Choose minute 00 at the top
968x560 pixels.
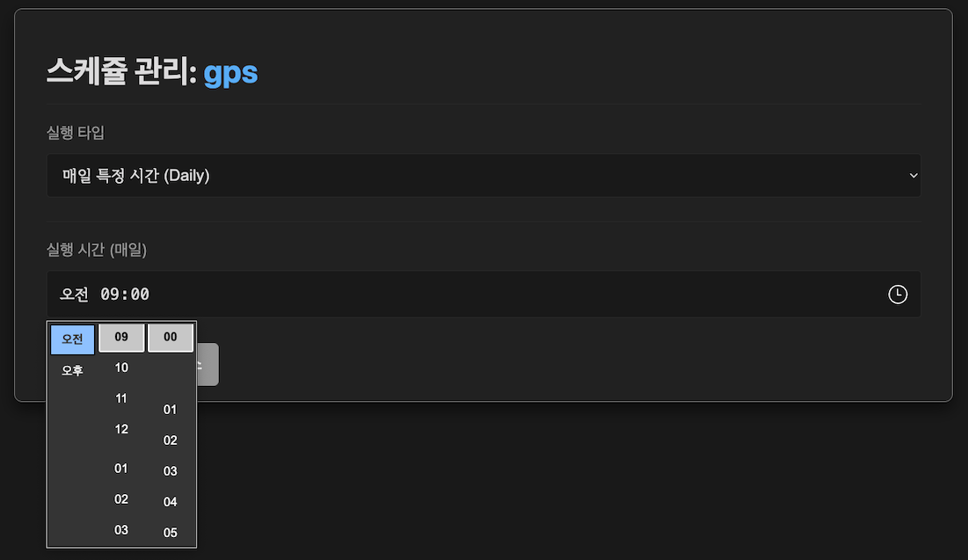tap(170, 337)
